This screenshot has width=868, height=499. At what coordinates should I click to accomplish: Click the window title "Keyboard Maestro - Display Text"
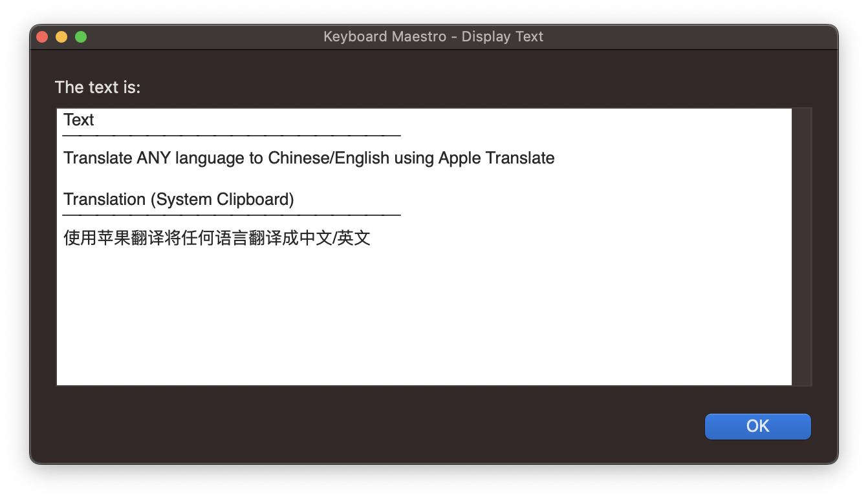pyautogui.click(x=434, y=36)
